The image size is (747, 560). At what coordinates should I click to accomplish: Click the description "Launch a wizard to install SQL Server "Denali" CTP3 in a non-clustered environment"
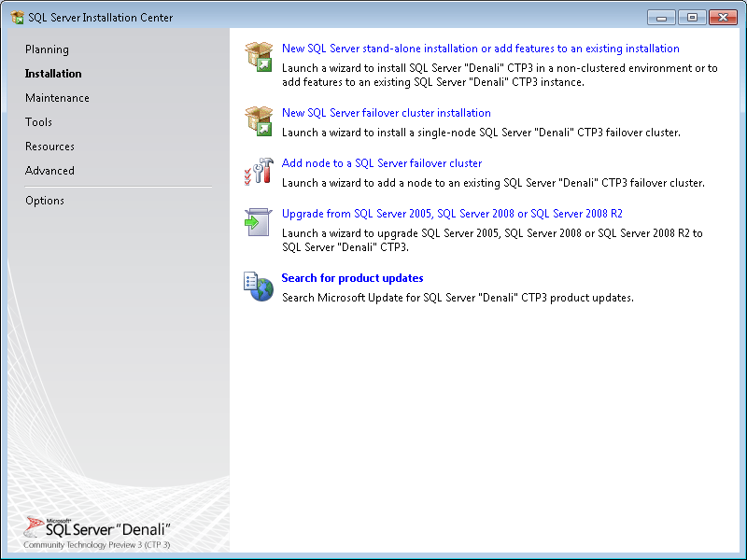coord(500,76)
